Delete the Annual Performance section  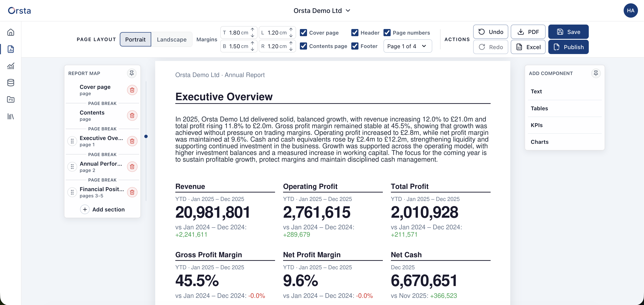[x=132, y=167]
